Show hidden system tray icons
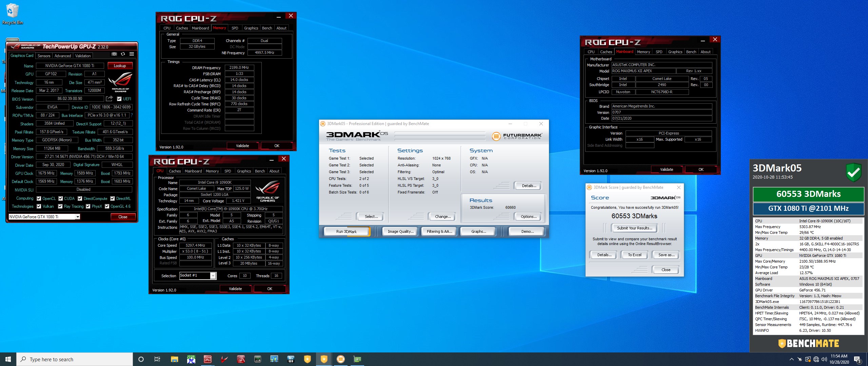This screenshot has width=868, height=366. (x=791, y=359)
